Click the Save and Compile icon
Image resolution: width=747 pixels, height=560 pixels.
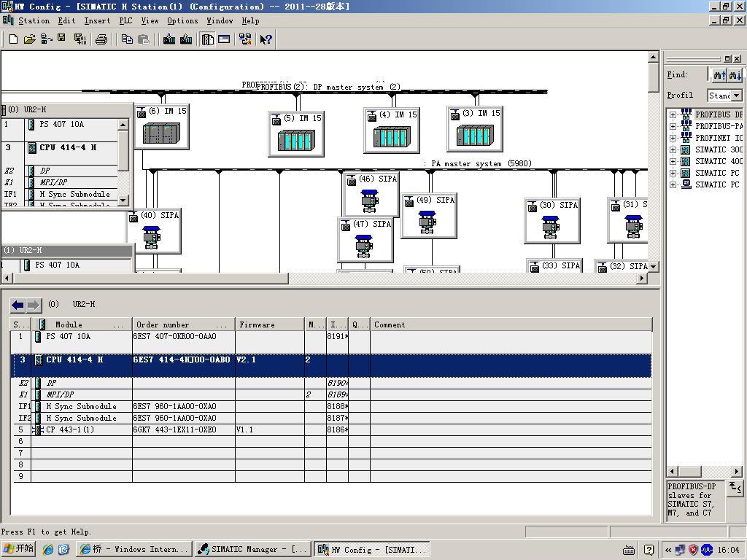[80, 39]
